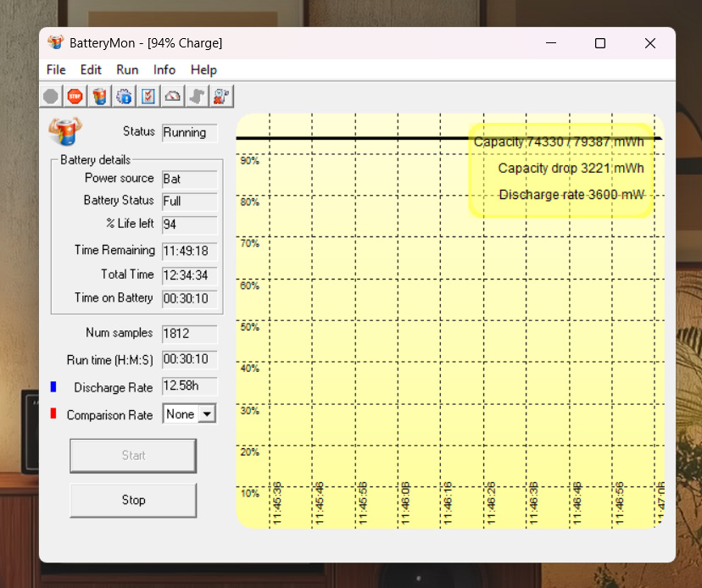Viewport: 702px width, 588px height.
Task: Click the Discharge Rate value 12.58h
Action: point(190,386)
